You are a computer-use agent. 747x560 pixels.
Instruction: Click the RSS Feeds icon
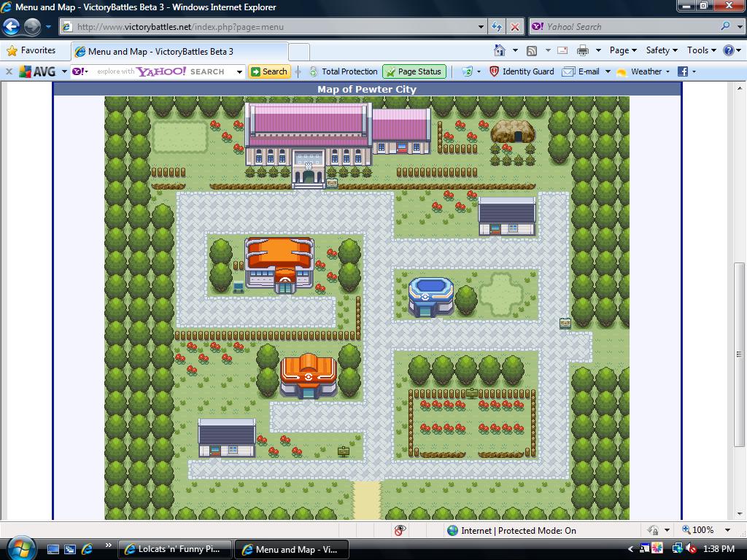[532, 50]
